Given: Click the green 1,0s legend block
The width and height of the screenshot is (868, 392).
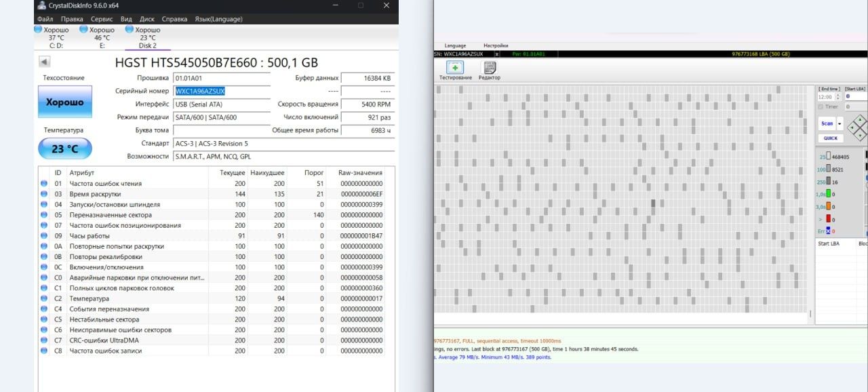Looking at the screenshot, I should tap(829, 194).
